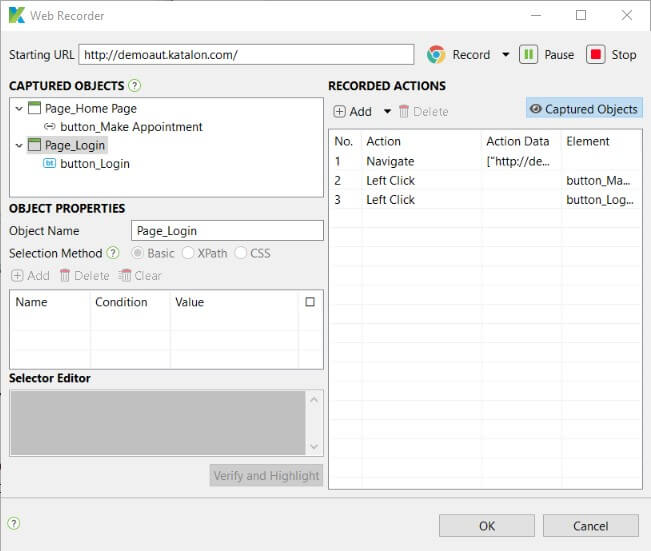Image resolution: width=651 pixels, height=551 pixels.
Task: Click the Chrome browser Record icon
Action: (436, 54)
